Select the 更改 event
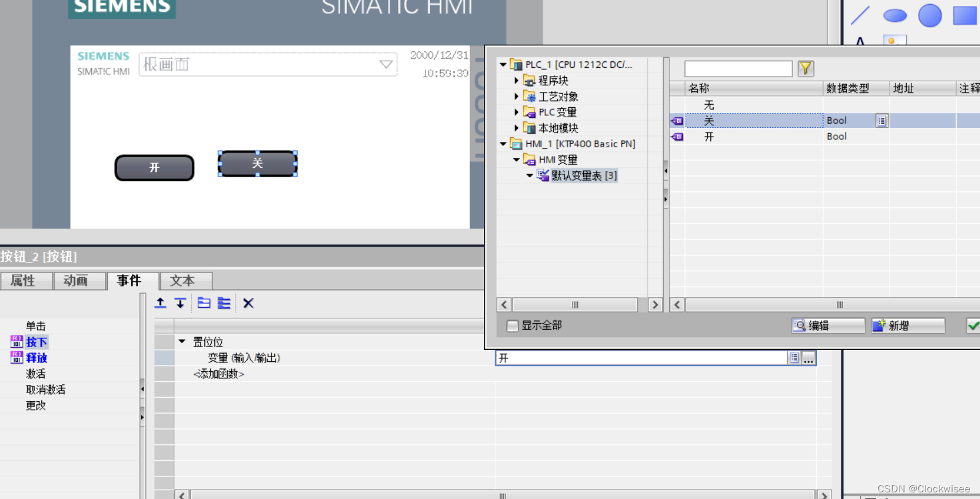This screenshot has height=499, width=980. [x=36, y=406]
